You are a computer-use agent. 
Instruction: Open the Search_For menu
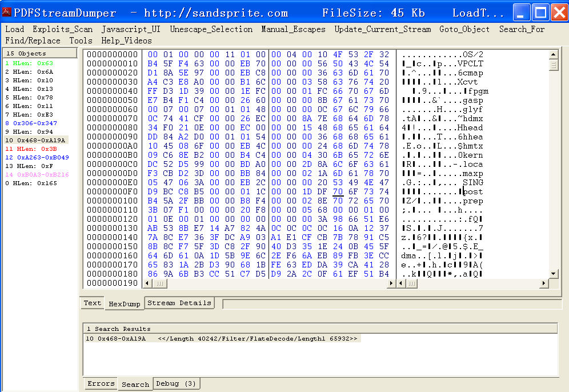(522, 29)
